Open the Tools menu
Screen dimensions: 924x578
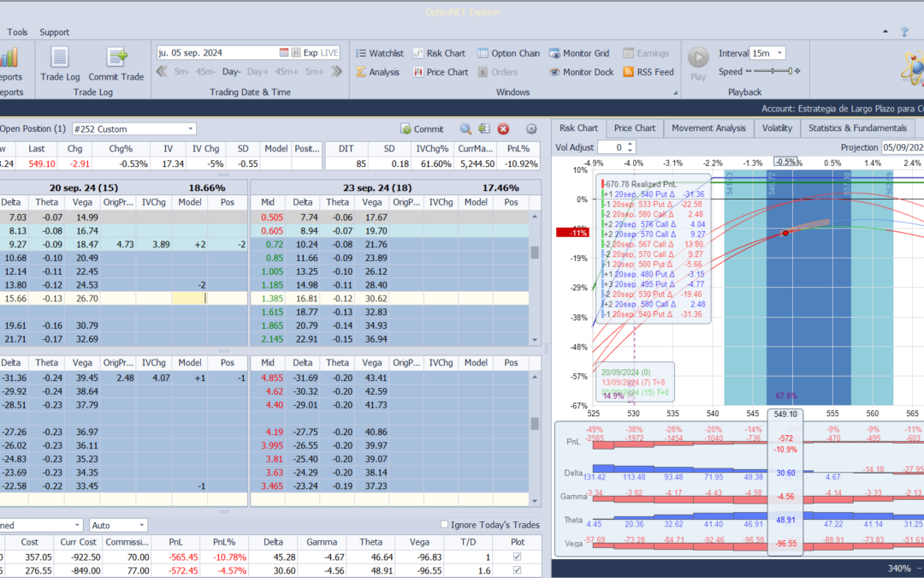tap(17, 32)
